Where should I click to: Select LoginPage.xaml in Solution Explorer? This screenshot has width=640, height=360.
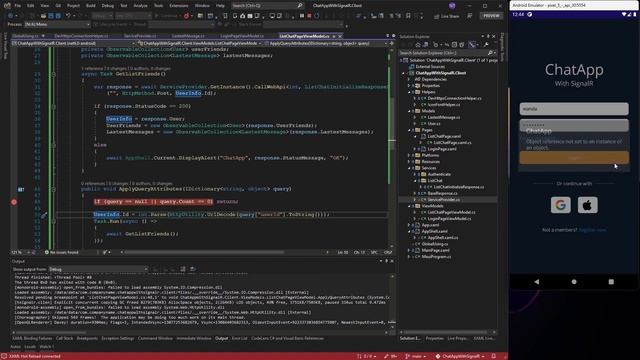click(x=442, y=149)
